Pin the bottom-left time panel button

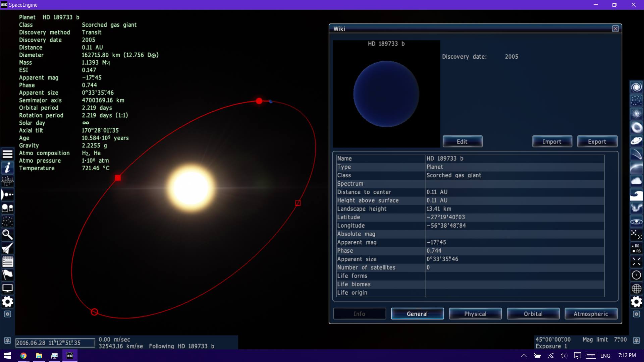7,340
